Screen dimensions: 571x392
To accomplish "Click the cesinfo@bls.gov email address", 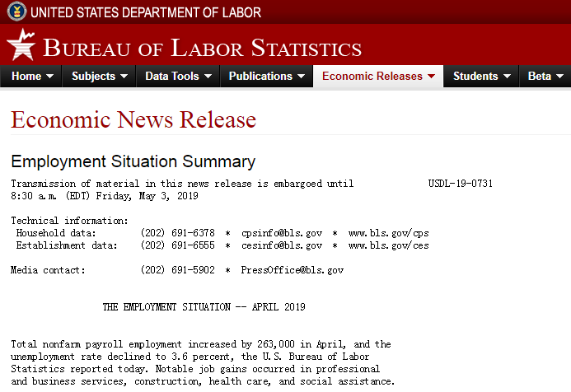I will coord(282,245).
